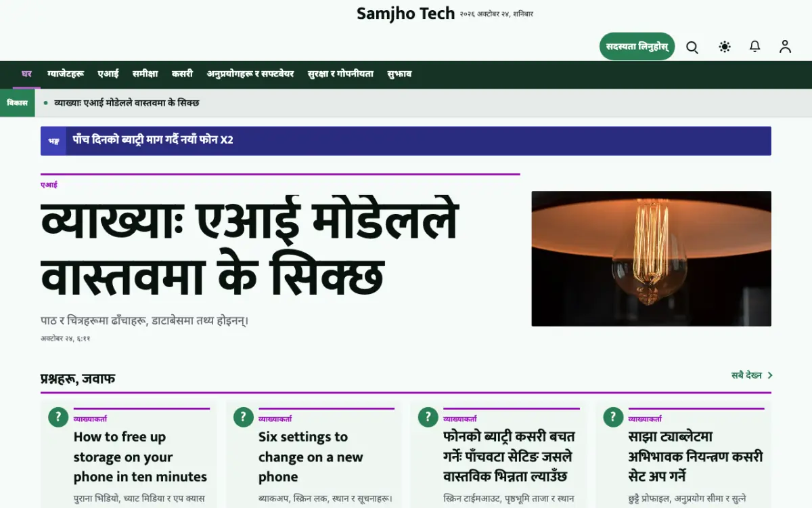
Task: Open ticker headline व्याख्याः एआई मोडेलले
Action: pos(127,103)
